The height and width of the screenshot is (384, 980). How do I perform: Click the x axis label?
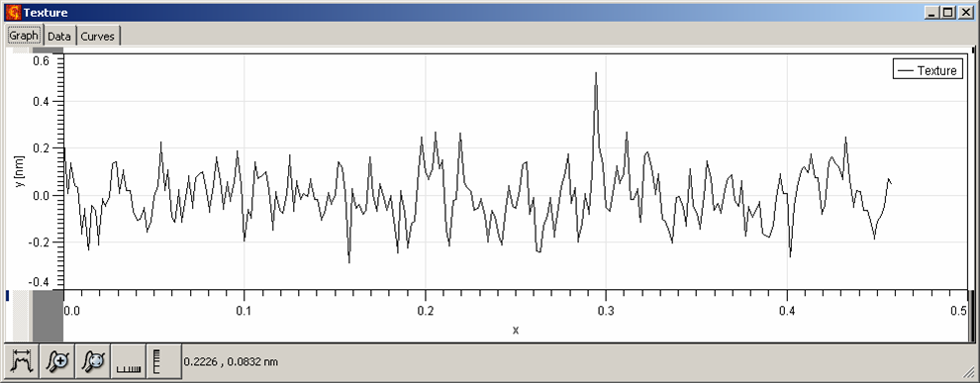(516, 331)
